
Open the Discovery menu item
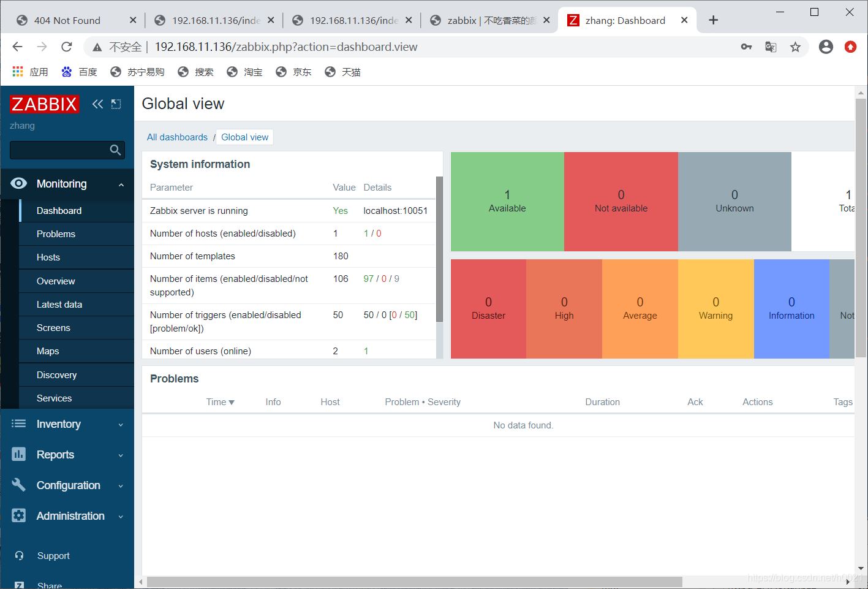tap(77, 375)
